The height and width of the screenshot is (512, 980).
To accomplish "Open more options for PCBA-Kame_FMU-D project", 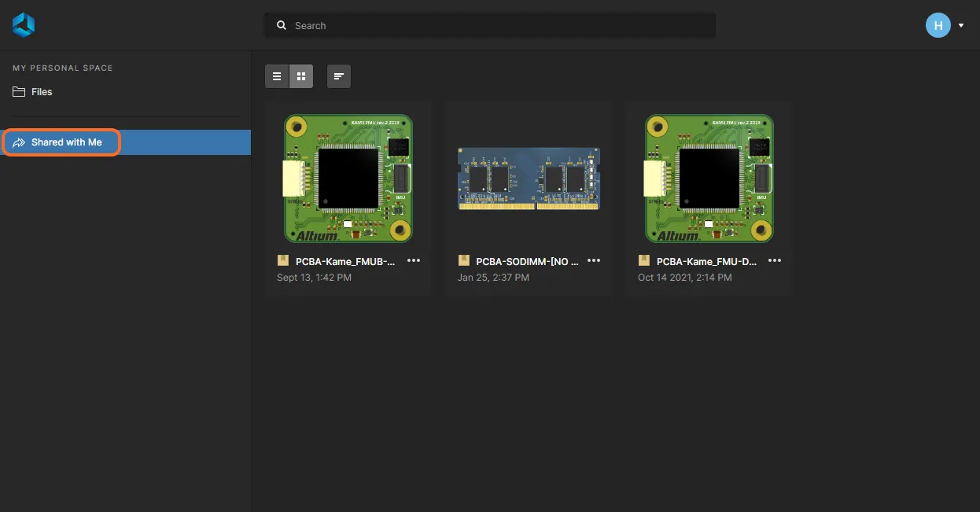I will (x=775, y=260).
